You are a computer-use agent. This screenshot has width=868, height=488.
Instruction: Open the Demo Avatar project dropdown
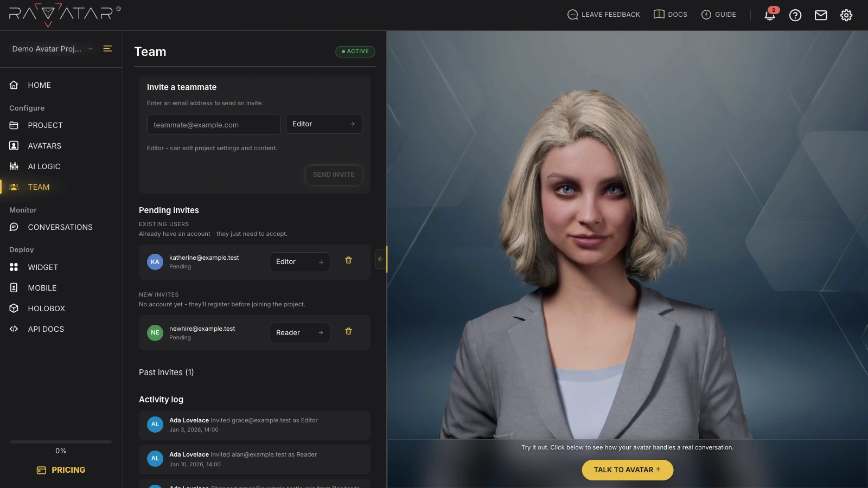pos(52,49)
